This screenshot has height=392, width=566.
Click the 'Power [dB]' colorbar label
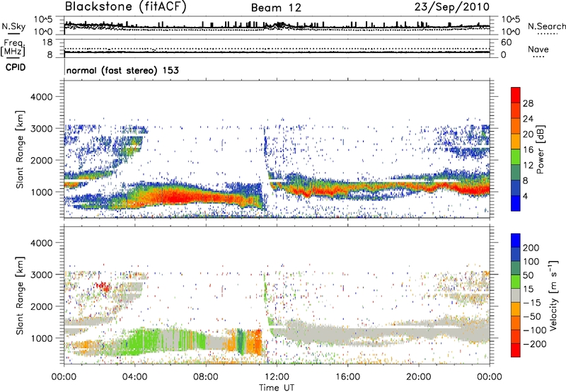(x=540, y=149)
